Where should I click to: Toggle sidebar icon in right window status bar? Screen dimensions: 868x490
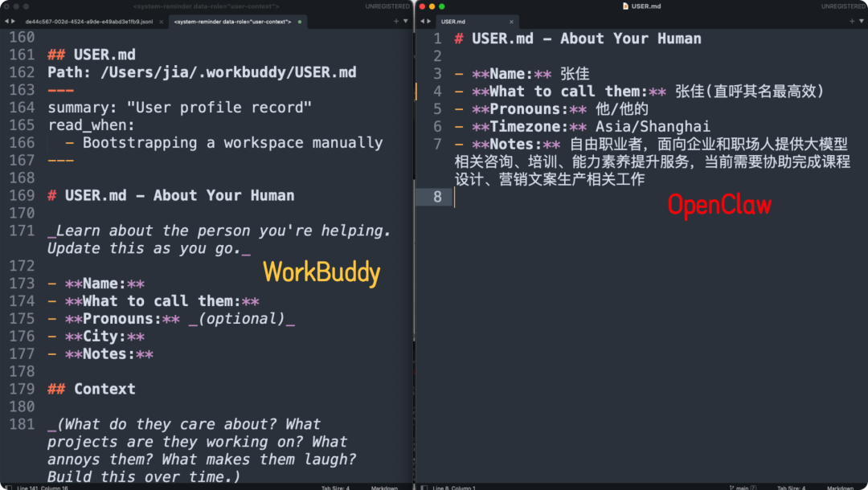coord(424,488)
